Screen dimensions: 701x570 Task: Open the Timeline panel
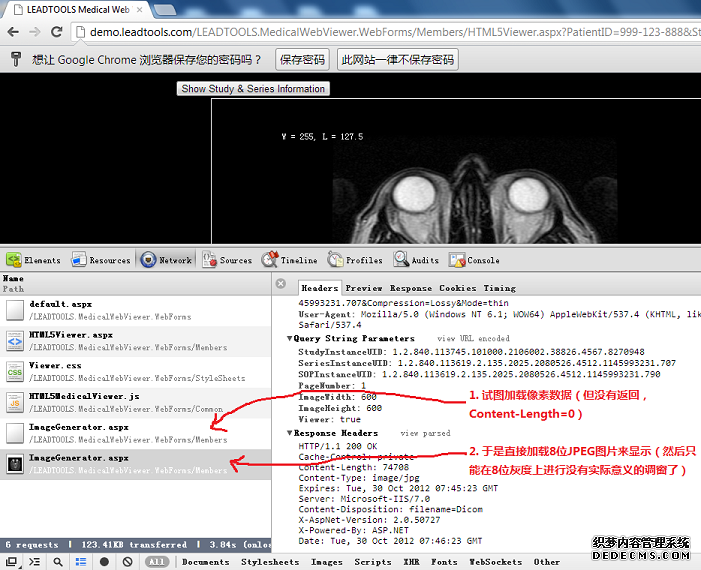pyautogui.click(x=289, y=260)
